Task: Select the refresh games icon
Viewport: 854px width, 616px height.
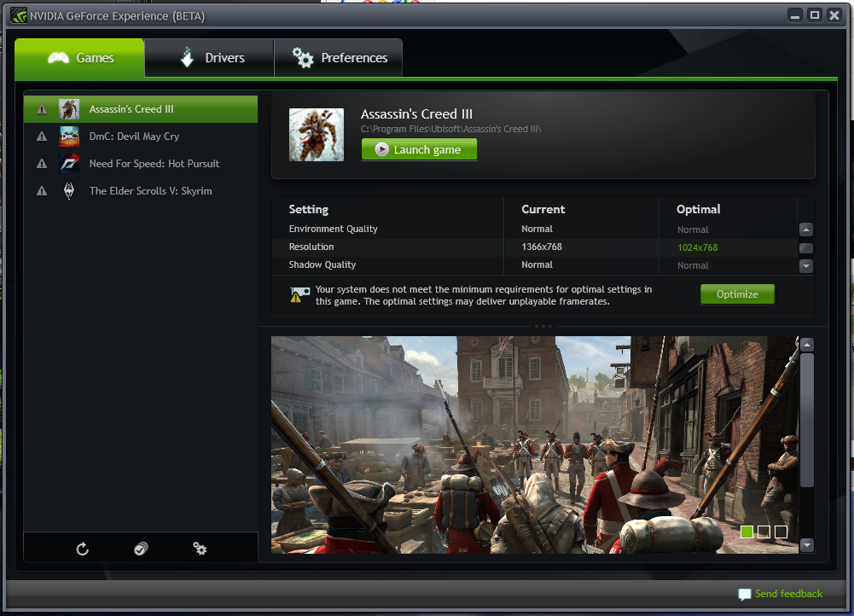Action: click(x=82, y=549)
